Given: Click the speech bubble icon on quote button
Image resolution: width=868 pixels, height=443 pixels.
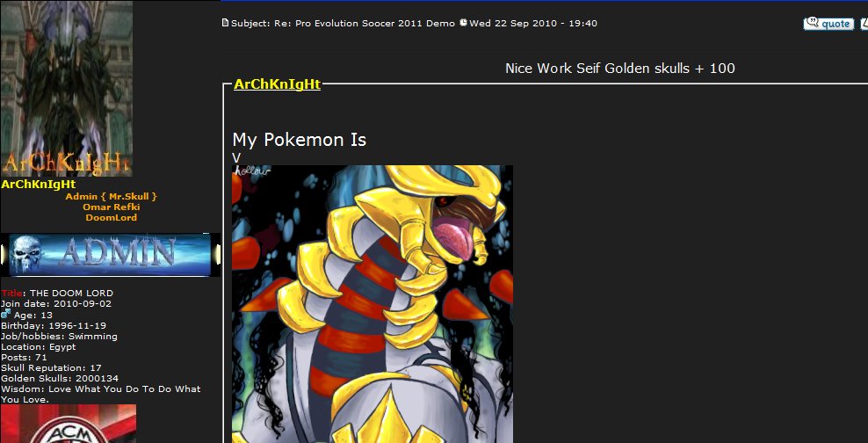Looking at the screenshot, I should (x=812, y=22).
